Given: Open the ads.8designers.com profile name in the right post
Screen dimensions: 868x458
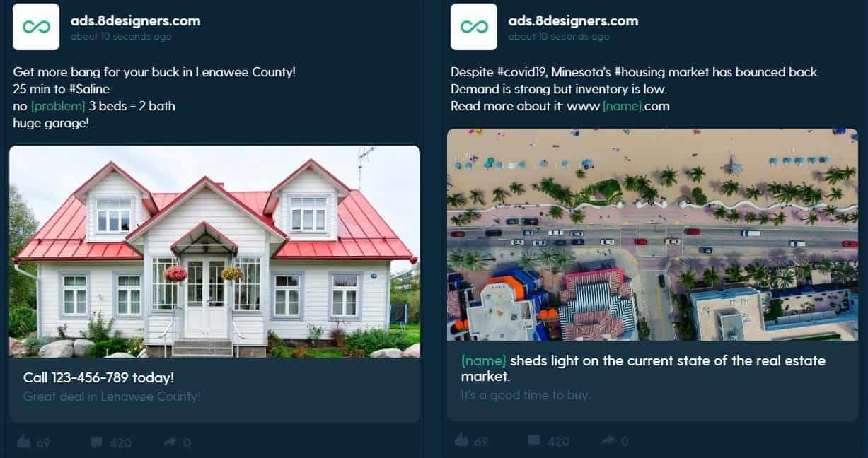Looking at the screenshot, I should tap(574, 20).
